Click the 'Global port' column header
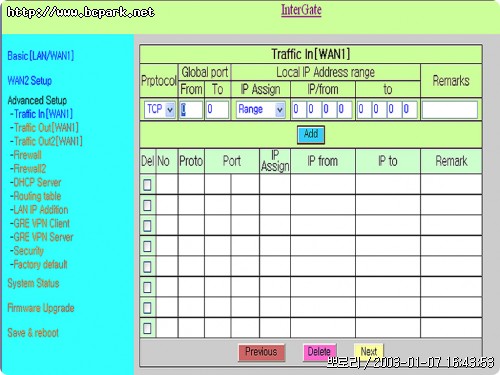The image size is (500, 375). (205, 72)
